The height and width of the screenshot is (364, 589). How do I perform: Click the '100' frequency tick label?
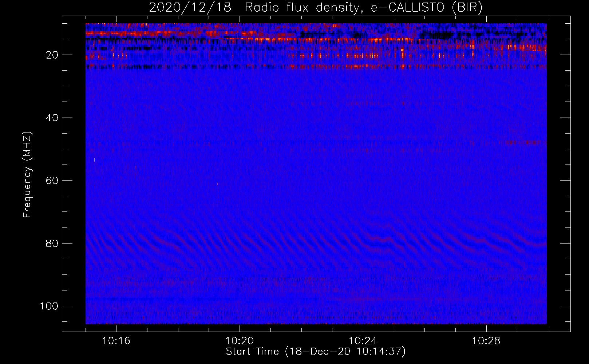coord(49,306)
